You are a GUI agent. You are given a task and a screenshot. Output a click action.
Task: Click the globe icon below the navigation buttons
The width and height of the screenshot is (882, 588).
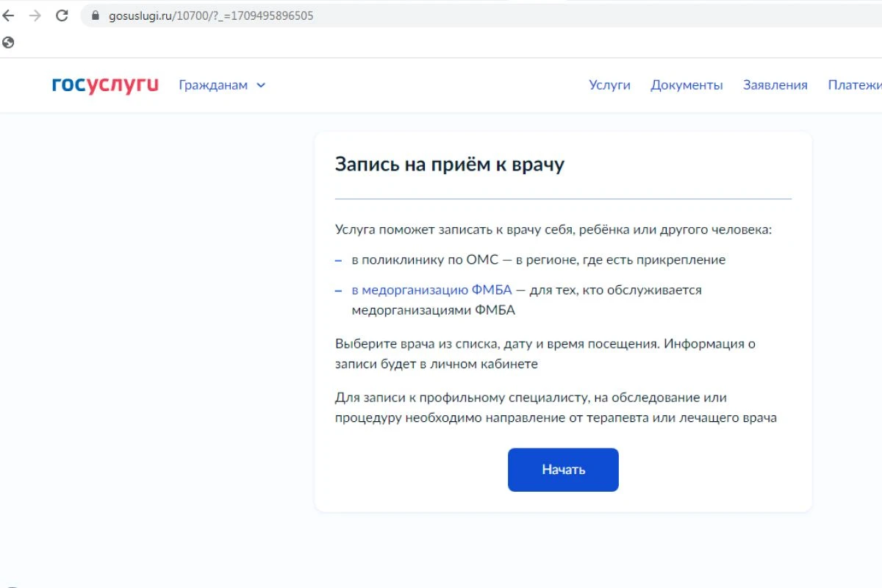coord(8,43)
